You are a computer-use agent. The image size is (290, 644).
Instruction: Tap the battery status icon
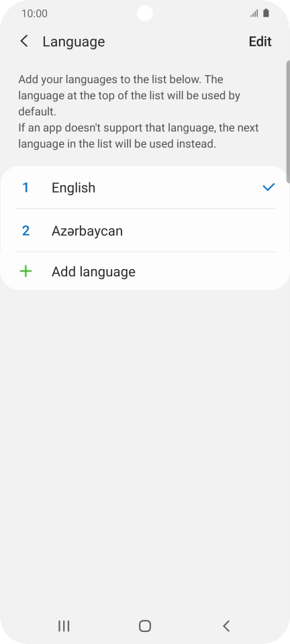[x=267, y=13]
